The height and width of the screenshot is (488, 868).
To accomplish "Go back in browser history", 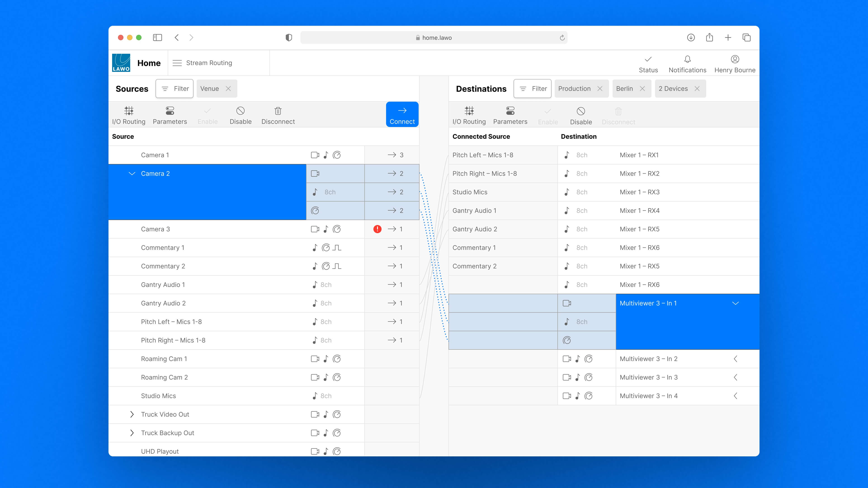I will coord(177,37).
